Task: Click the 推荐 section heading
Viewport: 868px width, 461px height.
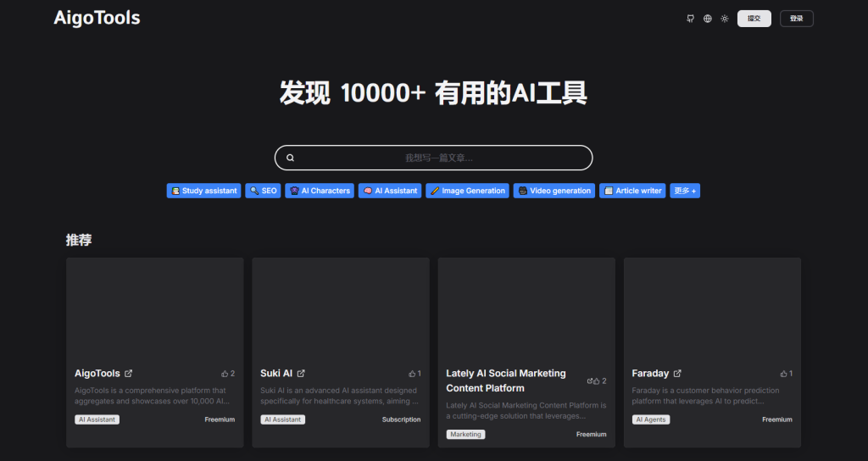Action: 79,240
